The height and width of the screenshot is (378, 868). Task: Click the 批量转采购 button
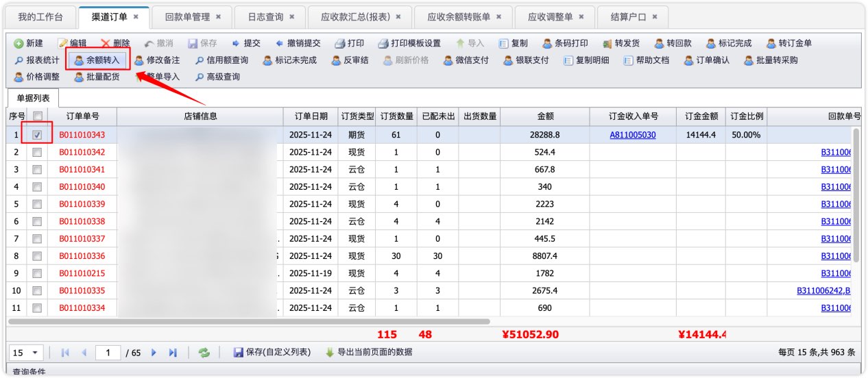click(x=771, y=60)
